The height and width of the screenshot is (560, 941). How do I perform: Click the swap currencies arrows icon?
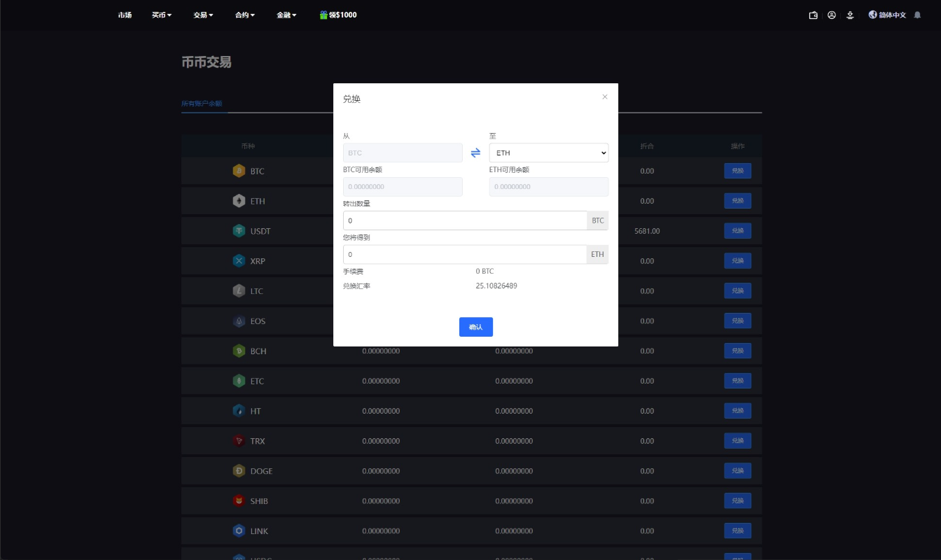pos(475,153)
